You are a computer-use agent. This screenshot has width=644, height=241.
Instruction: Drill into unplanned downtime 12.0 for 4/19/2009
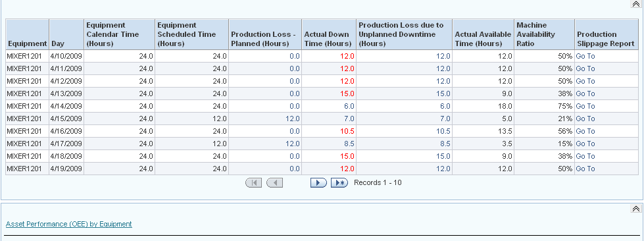click(443, 169)
